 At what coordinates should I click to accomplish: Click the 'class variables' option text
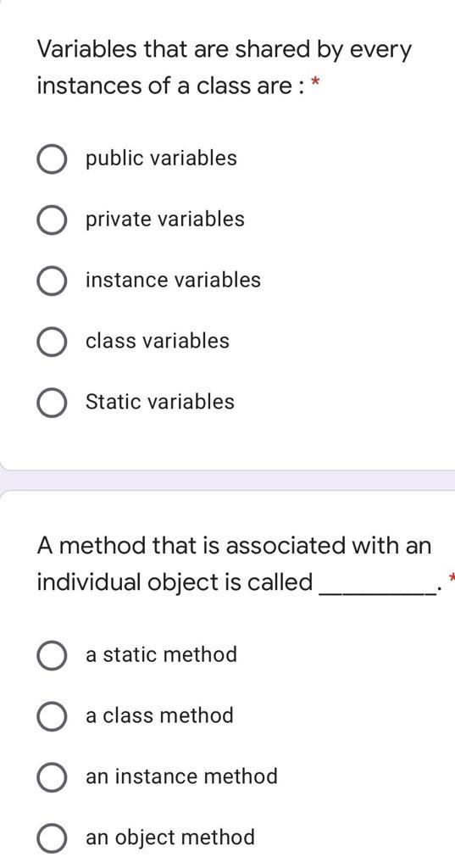158,341
